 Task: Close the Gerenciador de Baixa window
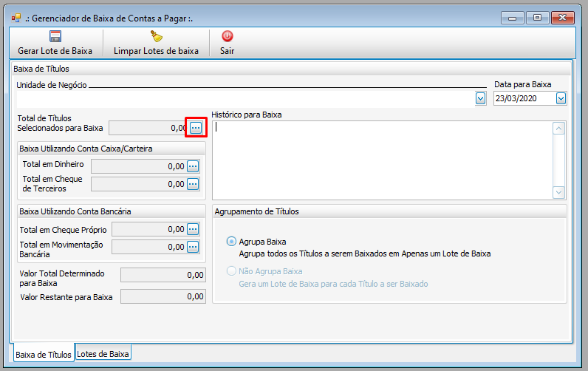pyautogui.click(x=562, y=18)
